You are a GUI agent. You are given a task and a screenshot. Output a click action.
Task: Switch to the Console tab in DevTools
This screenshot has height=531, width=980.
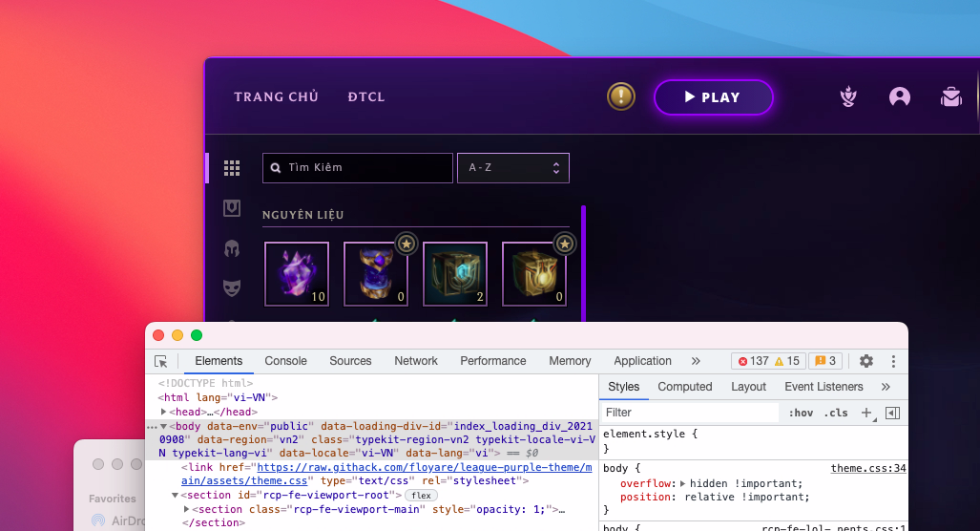pyautogui.click(x=285, y=361)
